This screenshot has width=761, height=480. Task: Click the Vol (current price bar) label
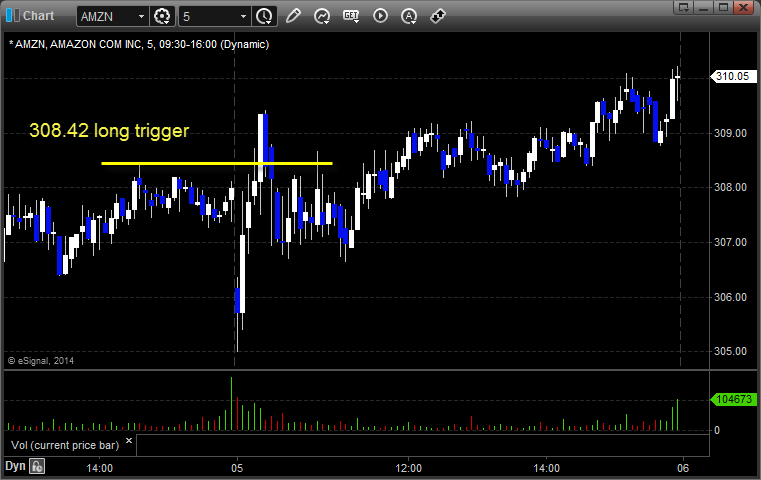point(65,445)
